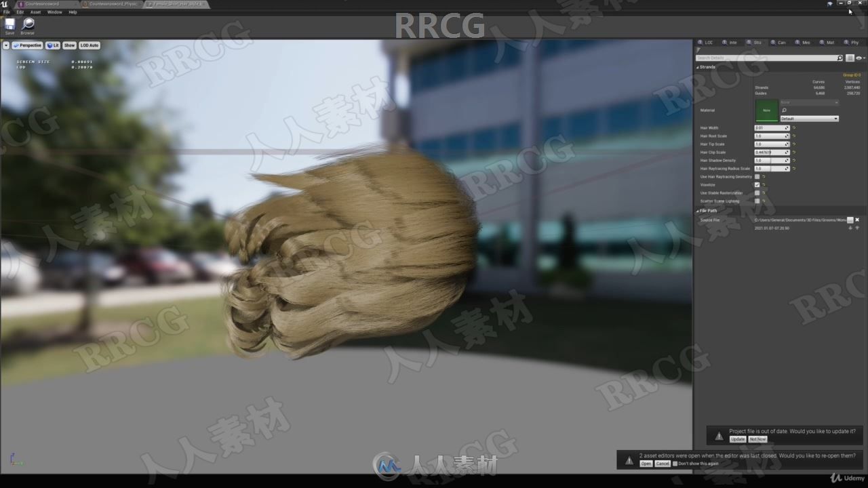
Task: Open the viewport options arrow menu
Action: coord(6,45)
